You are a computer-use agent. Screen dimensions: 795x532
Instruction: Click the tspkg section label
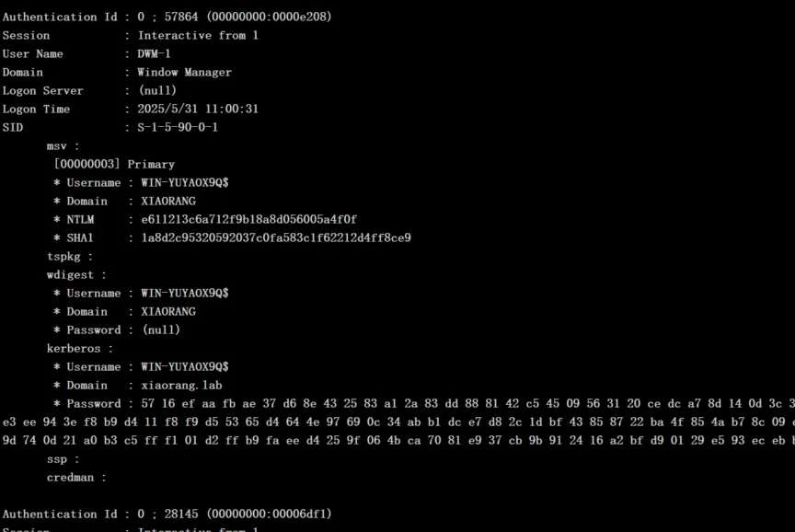tap(70, 256)
